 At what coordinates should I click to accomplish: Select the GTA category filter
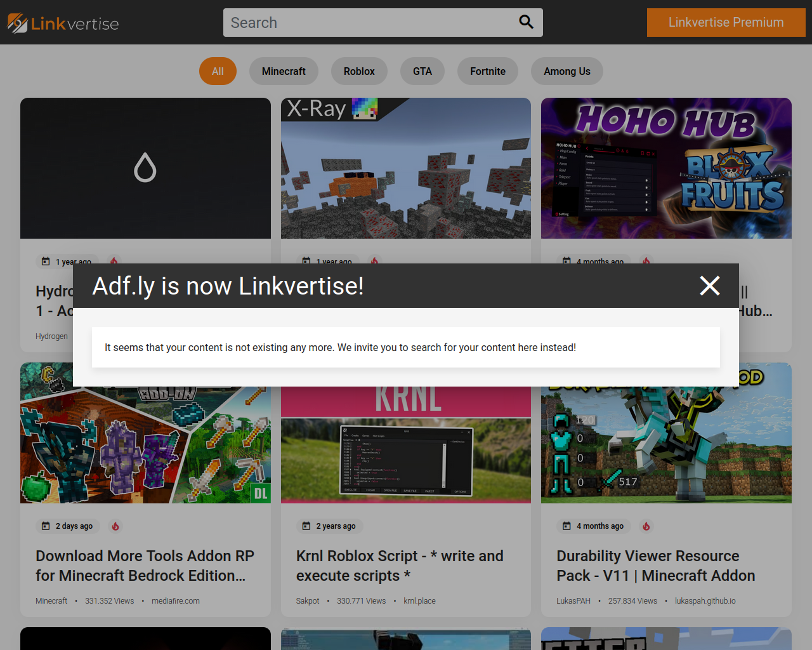(422, 71)
